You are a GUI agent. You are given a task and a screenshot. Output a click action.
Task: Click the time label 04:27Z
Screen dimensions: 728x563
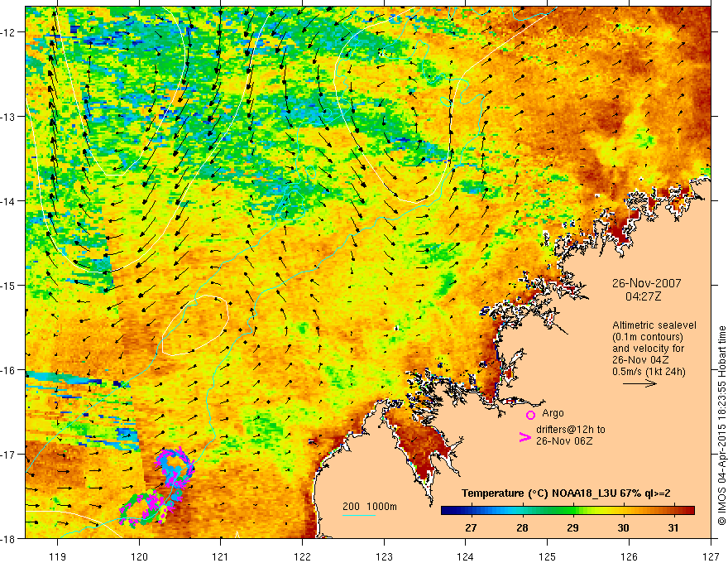(643, 296)
